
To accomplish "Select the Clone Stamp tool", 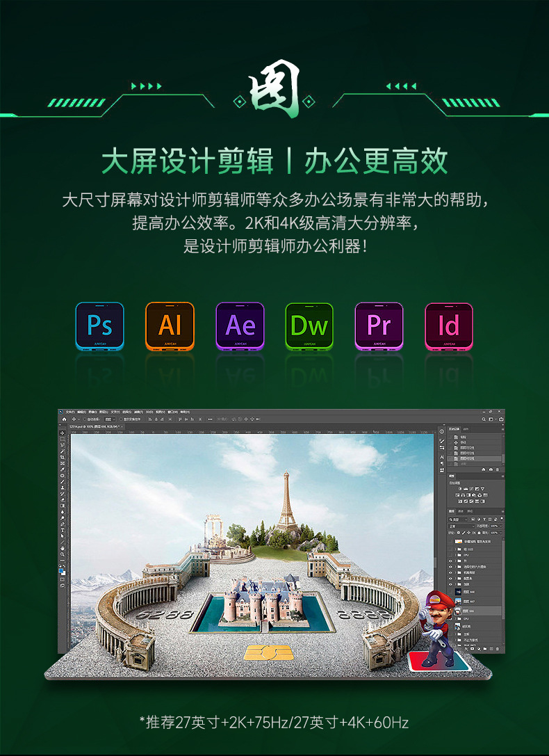I will click(x=62, y=488).
